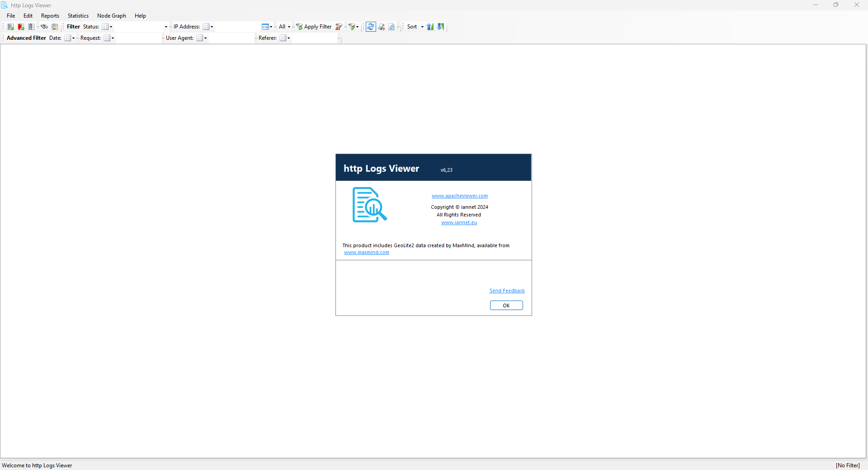Click the document magnifier logo in About dialog
This screenshot has height=470, width=868.
pyautogui.click(x=369, y=205)
